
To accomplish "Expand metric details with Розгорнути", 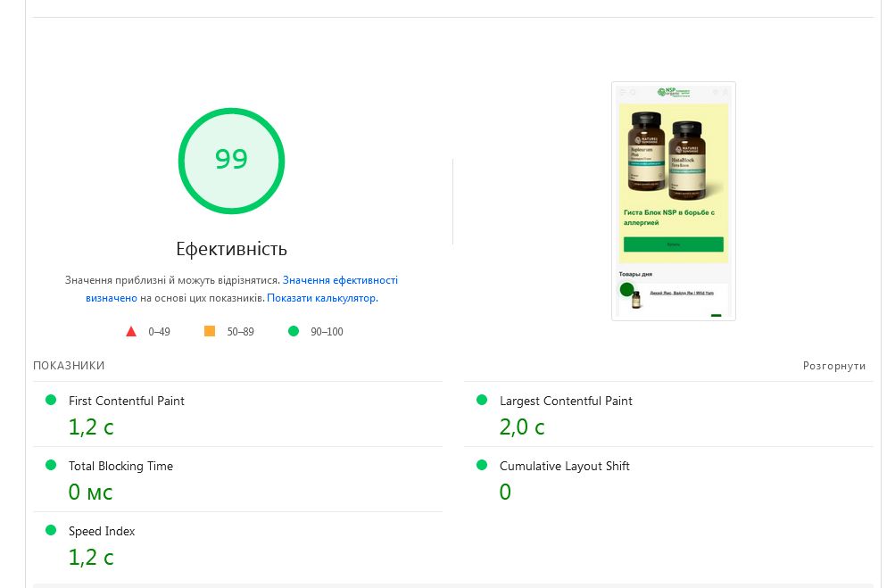I will point(833,366).
